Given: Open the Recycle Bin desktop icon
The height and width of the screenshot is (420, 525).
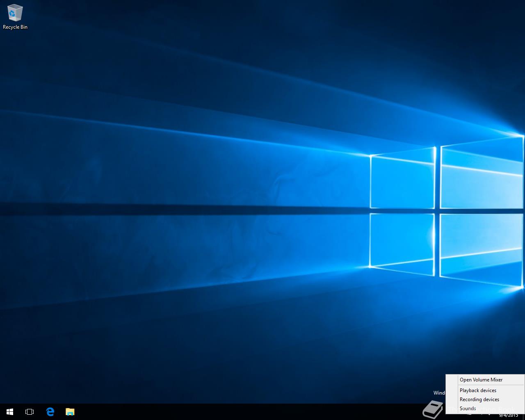Looking at the screenshot, I should click(x=15, y=17).
